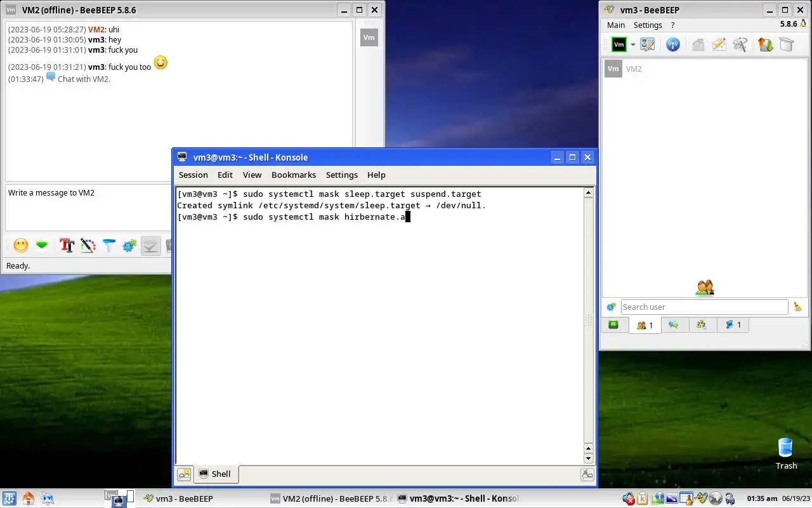
Task: Click the 'Ready.' status bar text
Action: click(18, 265)
